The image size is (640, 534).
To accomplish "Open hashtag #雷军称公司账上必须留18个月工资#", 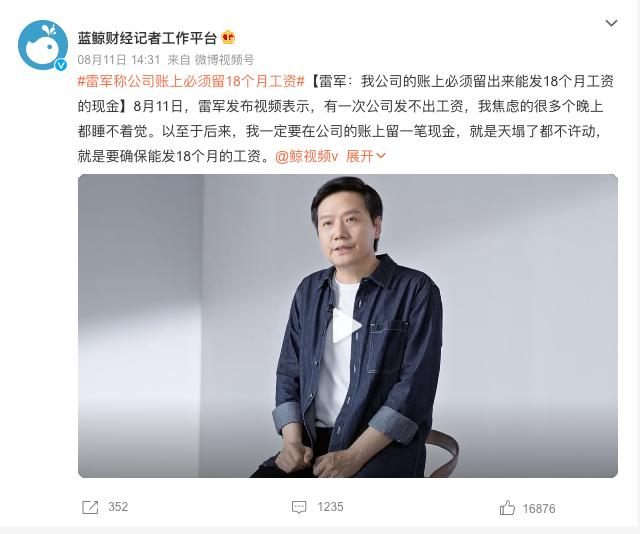I will tap(191, 82).
